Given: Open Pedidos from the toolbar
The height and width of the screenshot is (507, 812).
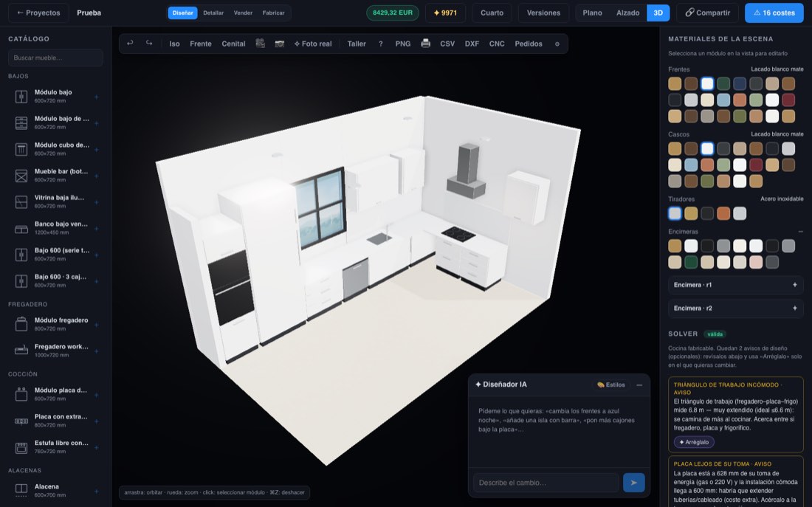Looking at the screenshot, I should click(529, 44).
